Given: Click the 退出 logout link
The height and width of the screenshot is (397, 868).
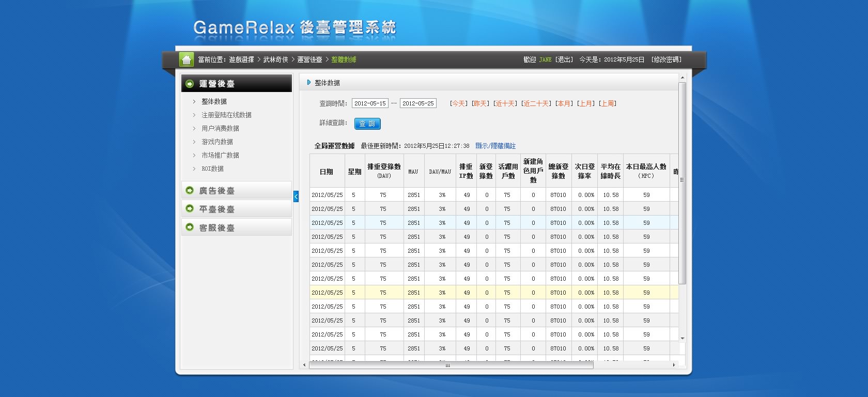Looking at the screenshot, I should click(564, 60).
